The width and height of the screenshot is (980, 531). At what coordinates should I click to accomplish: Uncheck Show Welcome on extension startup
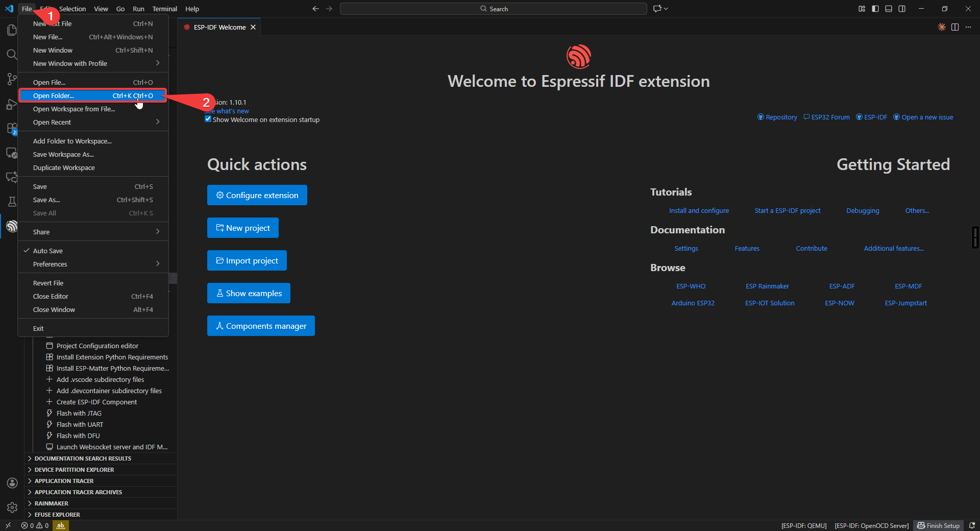pos(208,119)
